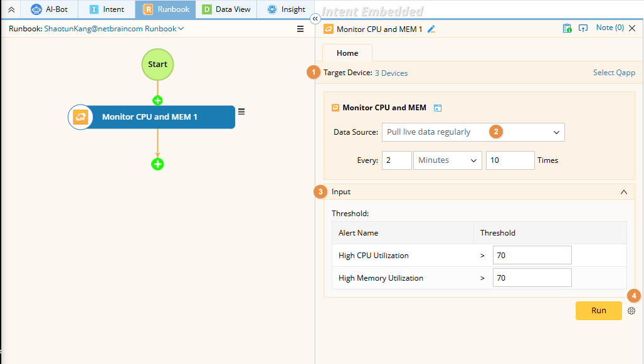Image resolution: width=644 pixels, height=364 pixels.
Task: Open the Data View tab
Action: (226, 9)
